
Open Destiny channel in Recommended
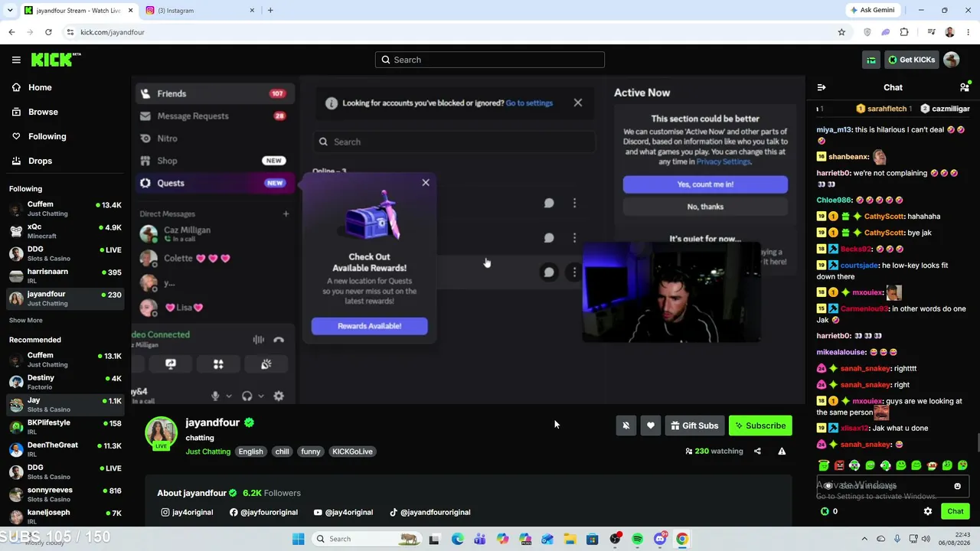(65, 382)
